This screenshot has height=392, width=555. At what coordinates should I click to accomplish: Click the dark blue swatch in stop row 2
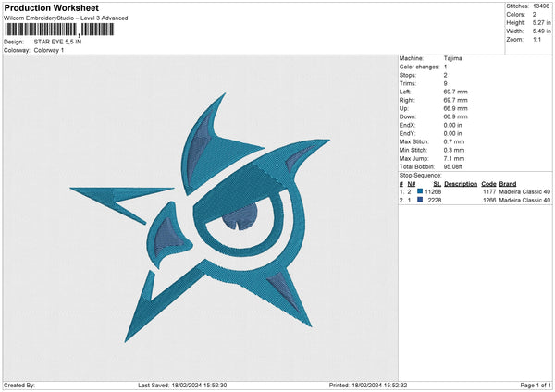click(420, 200)
